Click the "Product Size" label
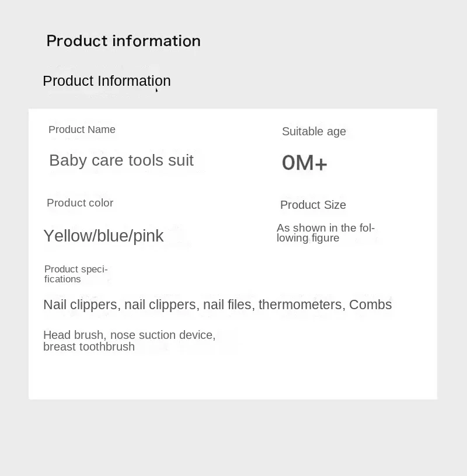Image resolution: width=467 pixels, height=476 pixels. tap(313, 205)
